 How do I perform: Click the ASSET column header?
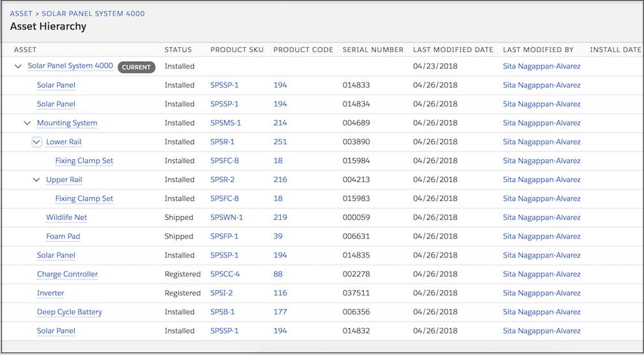click(x=25, y=49)
